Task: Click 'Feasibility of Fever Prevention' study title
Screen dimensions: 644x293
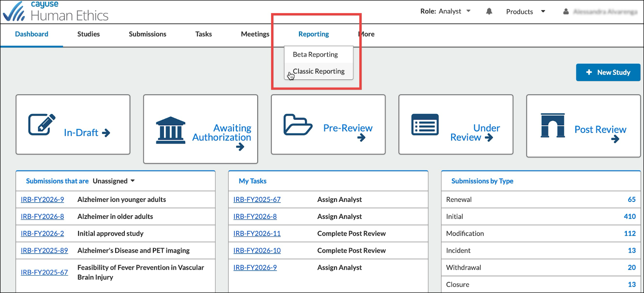Action: tap(140, 272)
